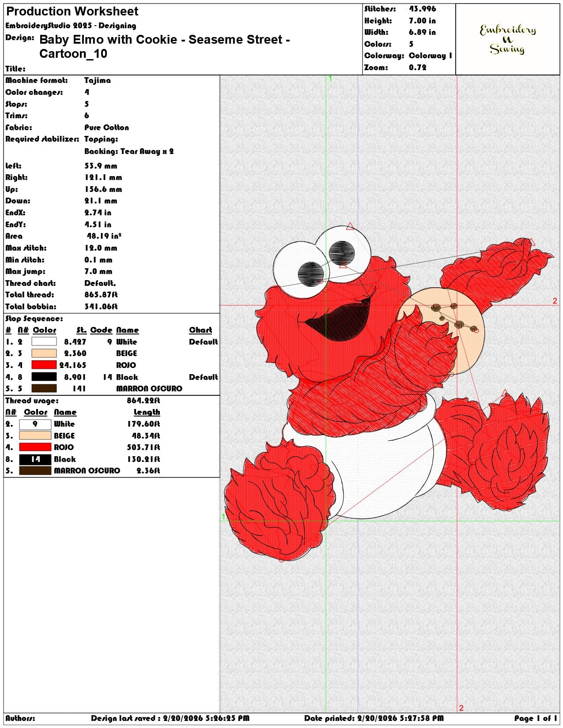This screenshot has width=563, height=728.
Task: Click the Height value 7.00 in
Action: point(422,21)
